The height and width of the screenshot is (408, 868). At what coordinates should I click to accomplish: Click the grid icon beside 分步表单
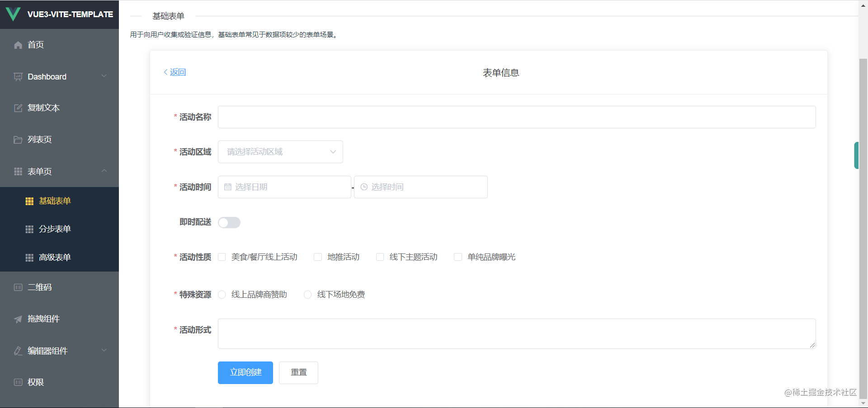pos(29,229)
